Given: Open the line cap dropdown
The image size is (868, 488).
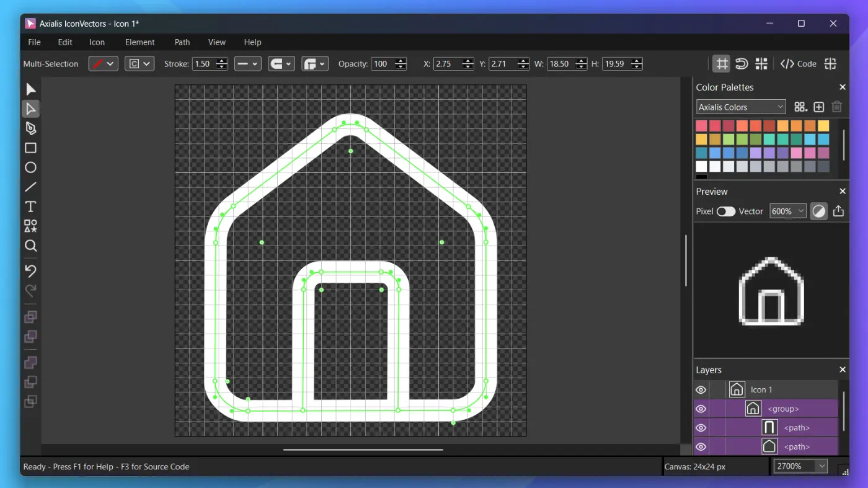Looking at the screenshot, I should pos(281,64).
